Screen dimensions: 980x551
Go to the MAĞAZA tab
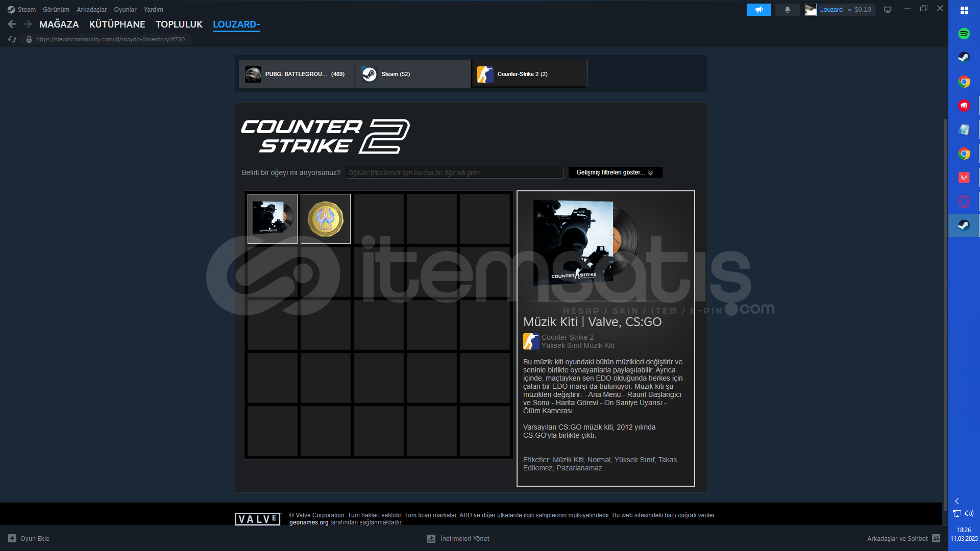(x=59, y=24)
